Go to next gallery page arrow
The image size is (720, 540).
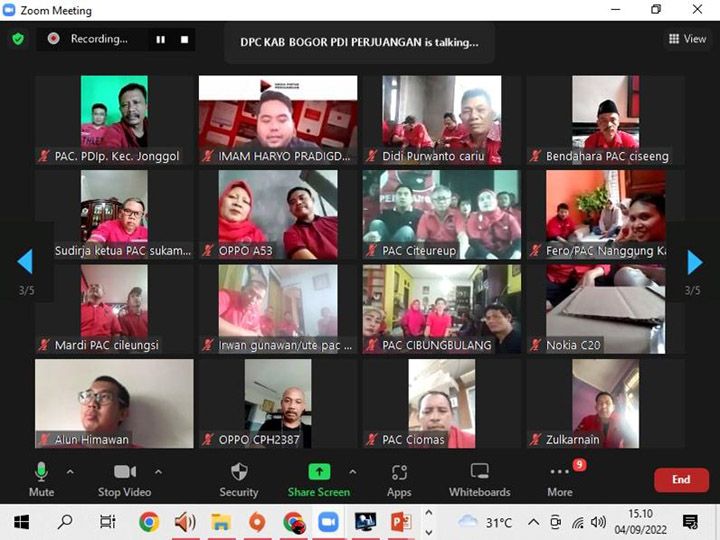[694, 262]
